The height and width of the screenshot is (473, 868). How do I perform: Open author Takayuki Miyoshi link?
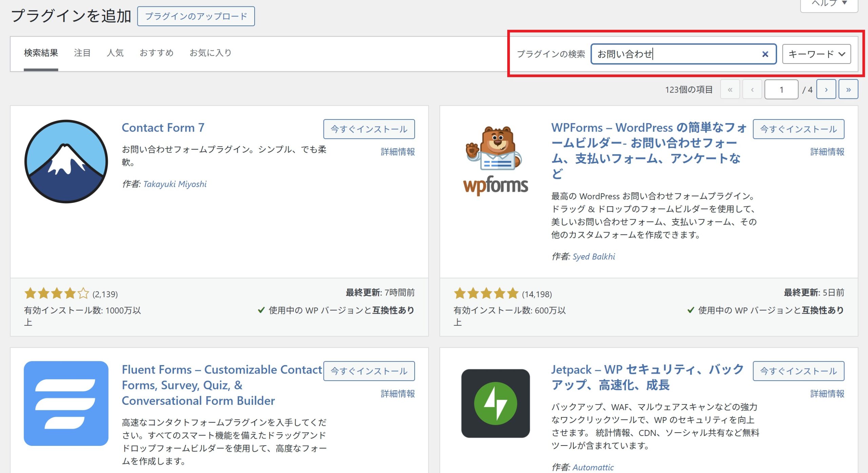(175, 184)
